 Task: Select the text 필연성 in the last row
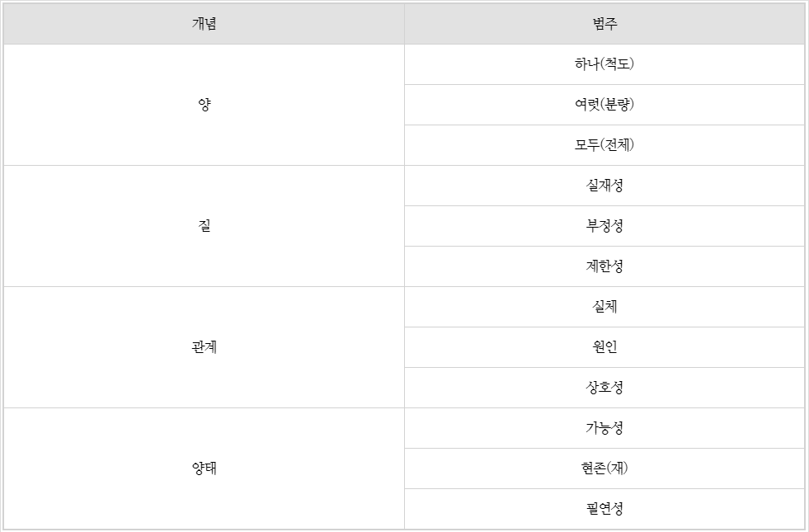pyautogui.click(x=604, y=509)
